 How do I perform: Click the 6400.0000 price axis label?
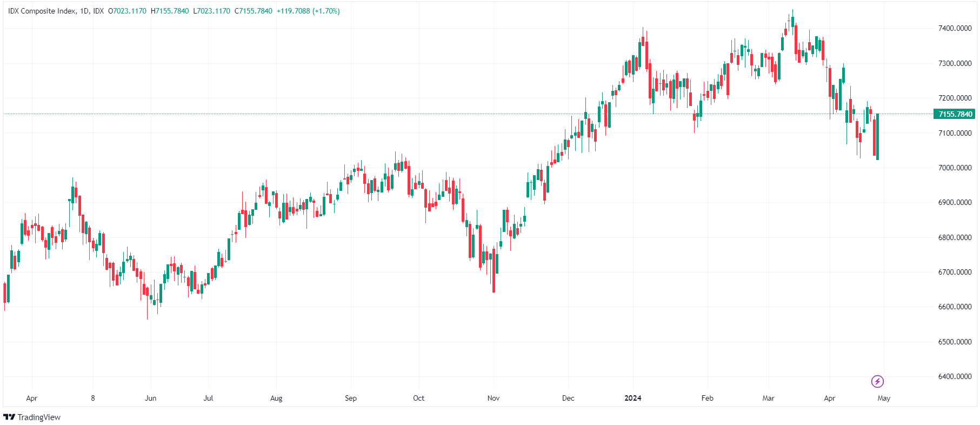click(955, 376)
